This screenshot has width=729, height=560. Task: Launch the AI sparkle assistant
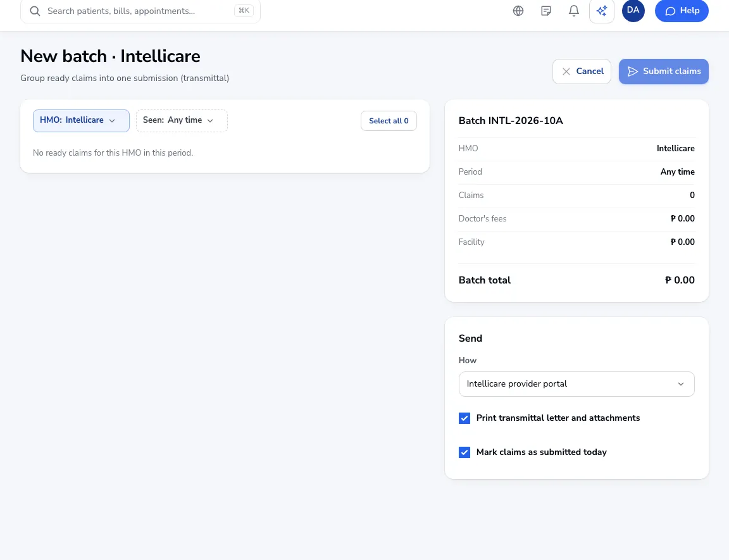(602, 11)
